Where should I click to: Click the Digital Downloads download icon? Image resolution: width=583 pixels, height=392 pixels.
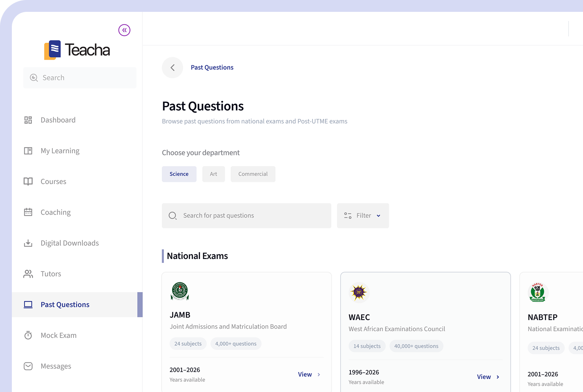(x=28, y=243)
